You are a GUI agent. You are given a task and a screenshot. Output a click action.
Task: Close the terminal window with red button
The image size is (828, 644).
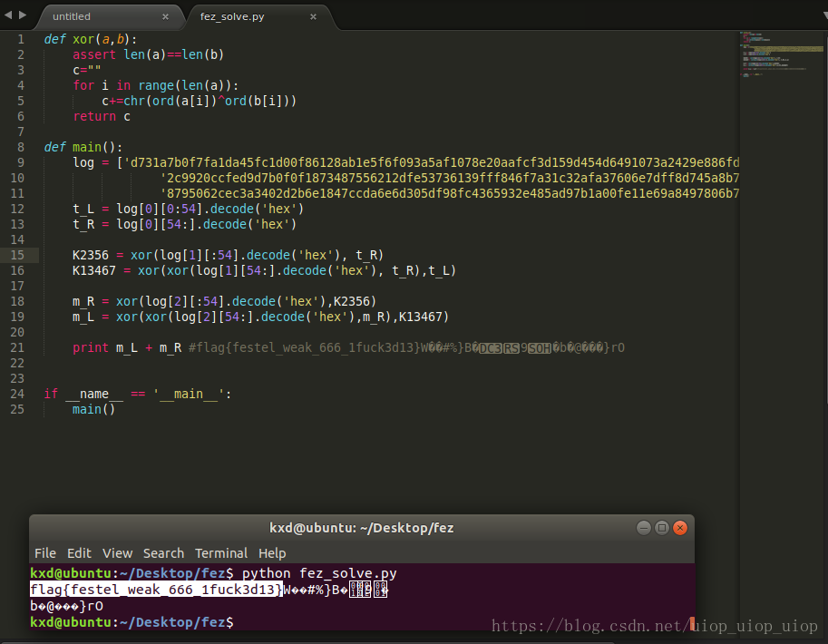(680, 528)
